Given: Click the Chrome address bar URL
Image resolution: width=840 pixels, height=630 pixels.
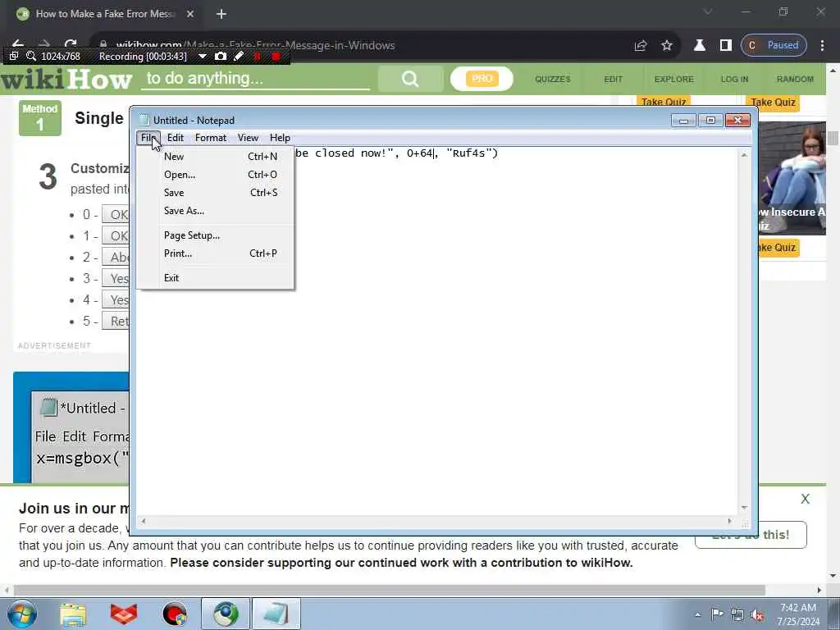Looking at the screenshot, I should [x=255, y=46].
